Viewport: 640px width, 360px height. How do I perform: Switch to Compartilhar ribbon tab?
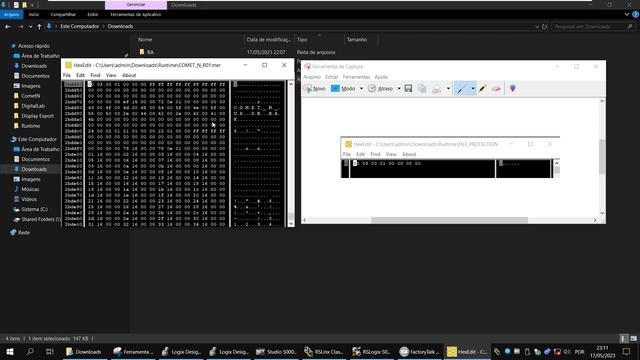63,14
